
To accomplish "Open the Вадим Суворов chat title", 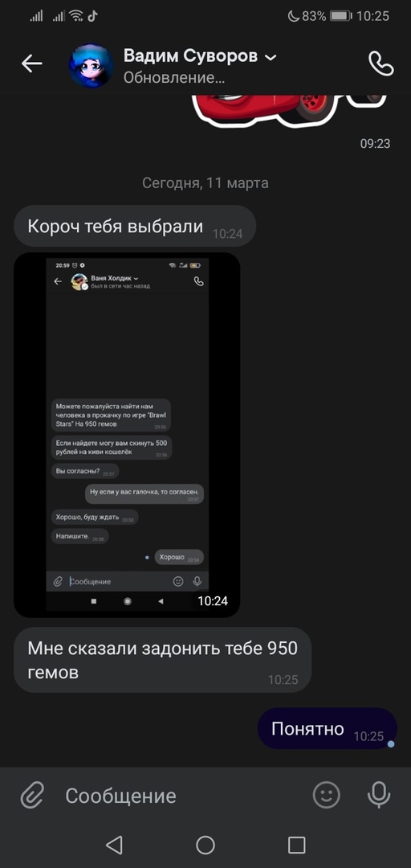I will 190,56.
